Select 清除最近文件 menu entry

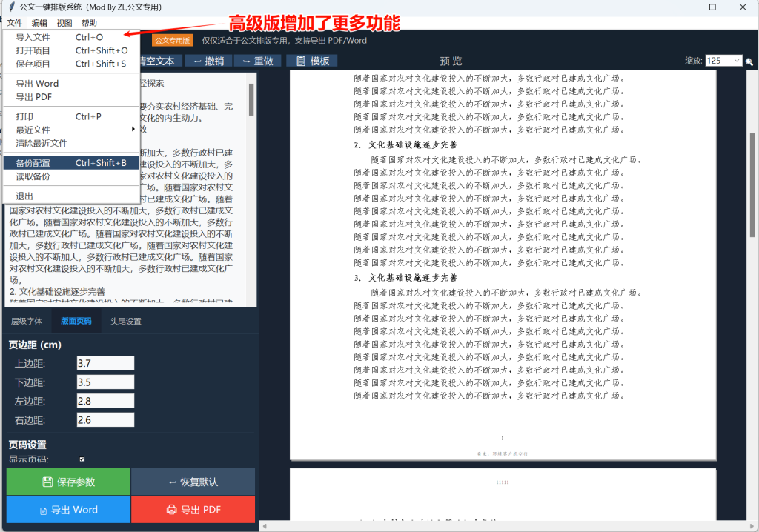71,143
